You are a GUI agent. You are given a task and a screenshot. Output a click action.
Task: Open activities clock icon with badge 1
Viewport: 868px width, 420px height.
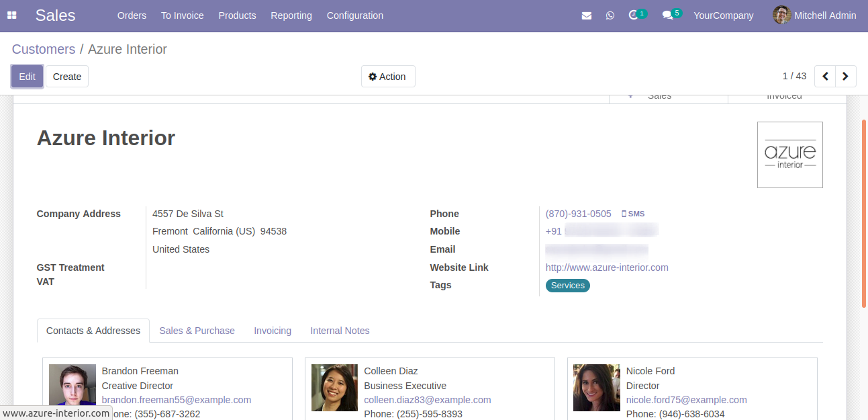[637, 15]
